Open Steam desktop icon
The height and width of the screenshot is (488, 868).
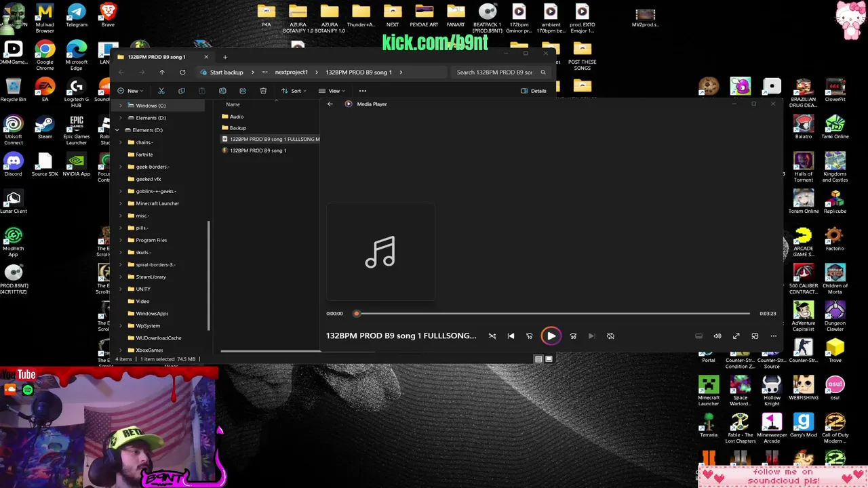[x=45, y=127]
